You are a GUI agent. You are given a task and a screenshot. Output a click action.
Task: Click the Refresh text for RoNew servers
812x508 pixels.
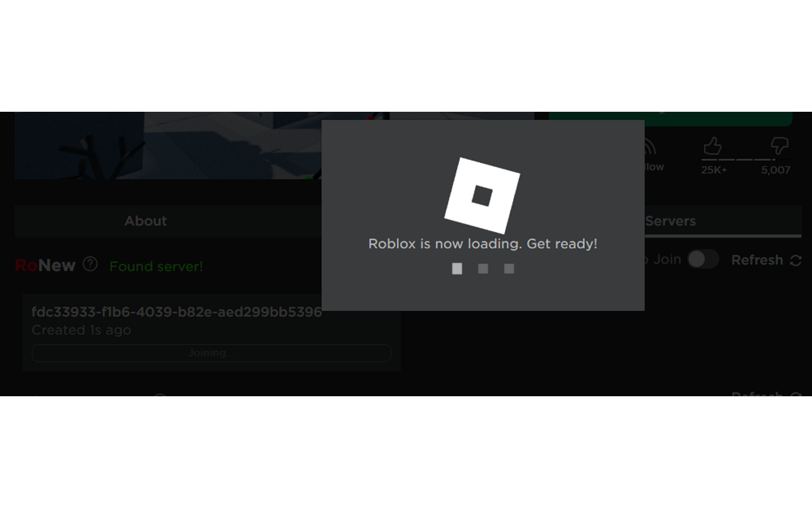click(757, 260)
